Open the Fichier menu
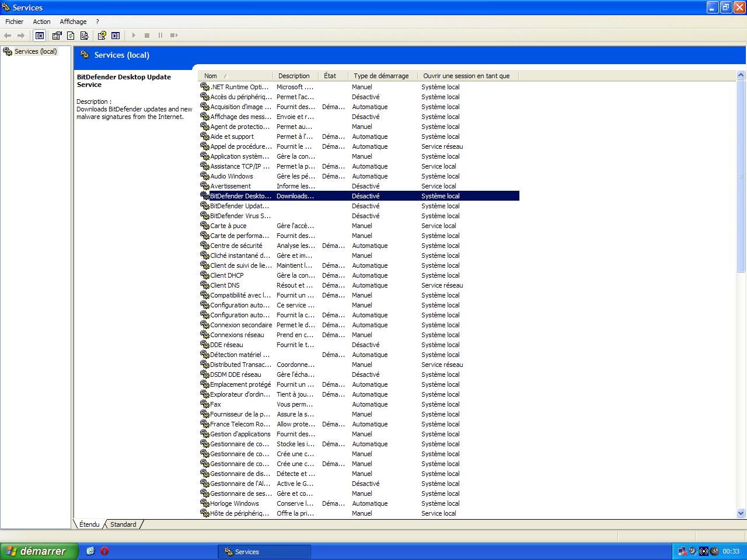 pos(15,22)
